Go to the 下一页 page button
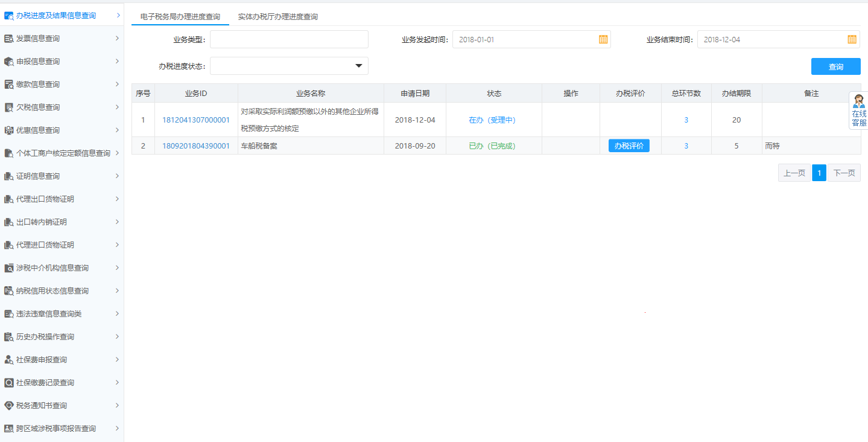868x442 pixels. pos(843,173)
